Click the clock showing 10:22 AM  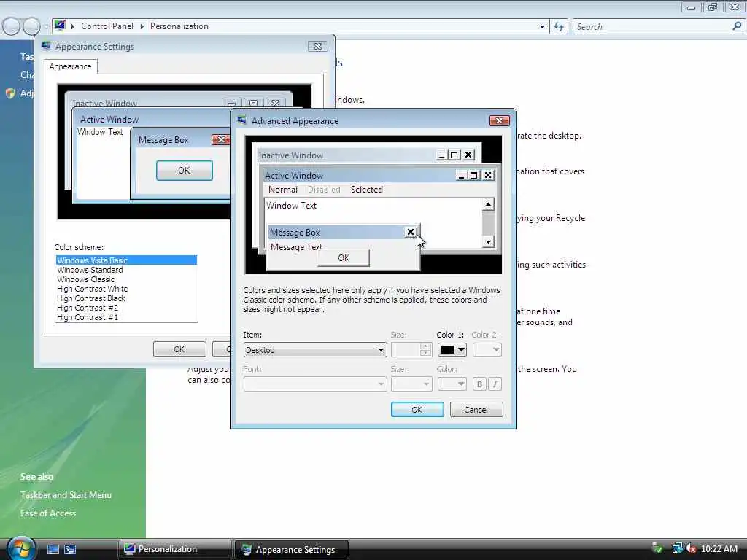[719, 548]
